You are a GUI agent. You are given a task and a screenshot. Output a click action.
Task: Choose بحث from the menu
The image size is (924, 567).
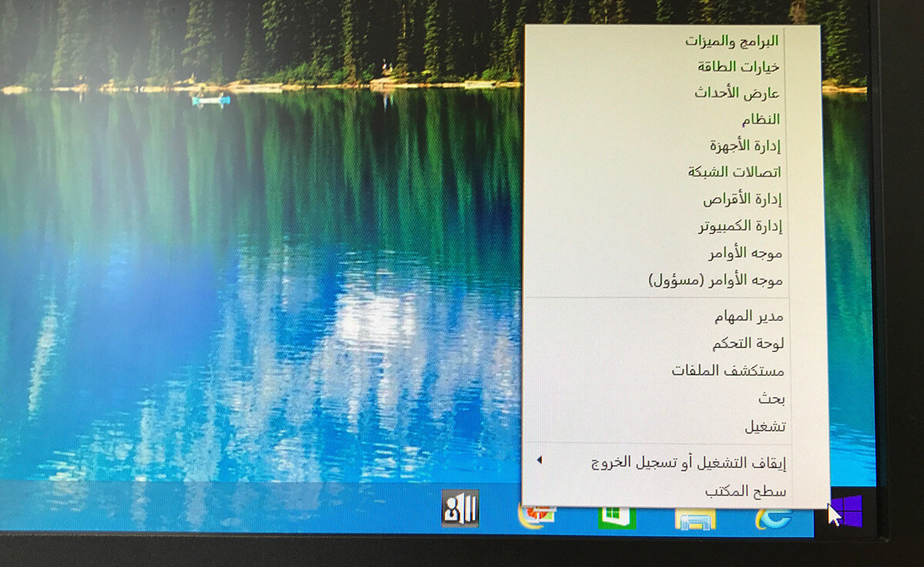coord(772,398)
